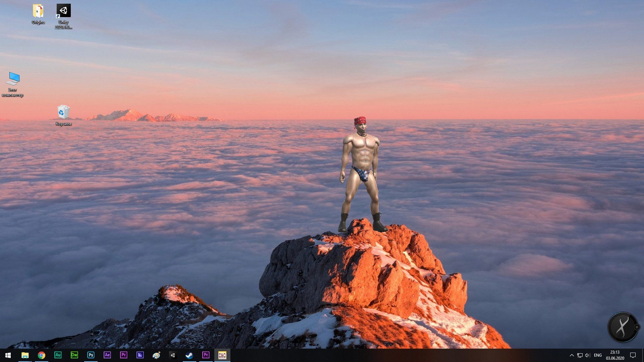Launch Adobe Premiere Pro from the taskbar

[x=123, y=355]
